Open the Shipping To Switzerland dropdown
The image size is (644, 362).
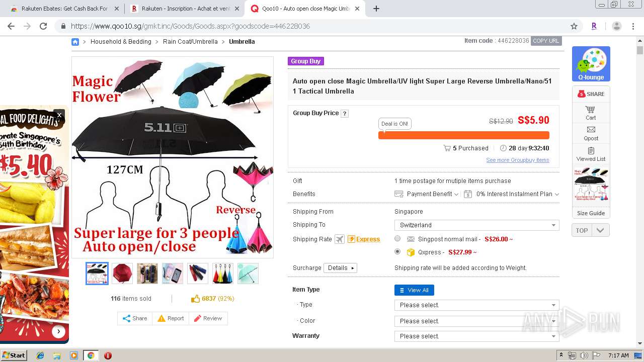pos(476,225)
